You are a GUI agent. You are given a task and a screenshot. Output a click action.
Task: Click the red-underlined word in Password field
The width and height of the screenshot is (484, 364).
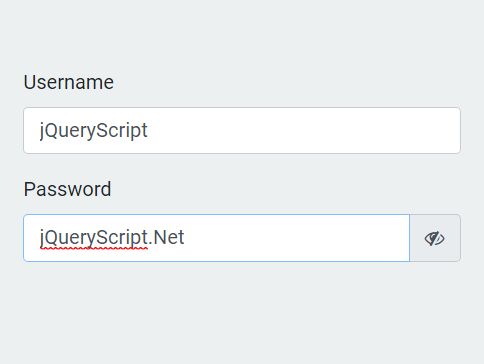(x=94, y=238)
